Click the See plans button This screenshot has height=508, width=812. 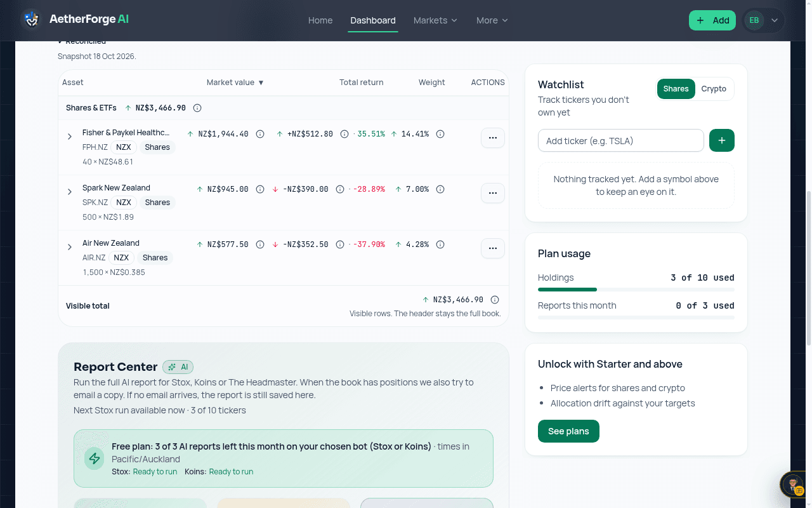(x=568, y=431)
